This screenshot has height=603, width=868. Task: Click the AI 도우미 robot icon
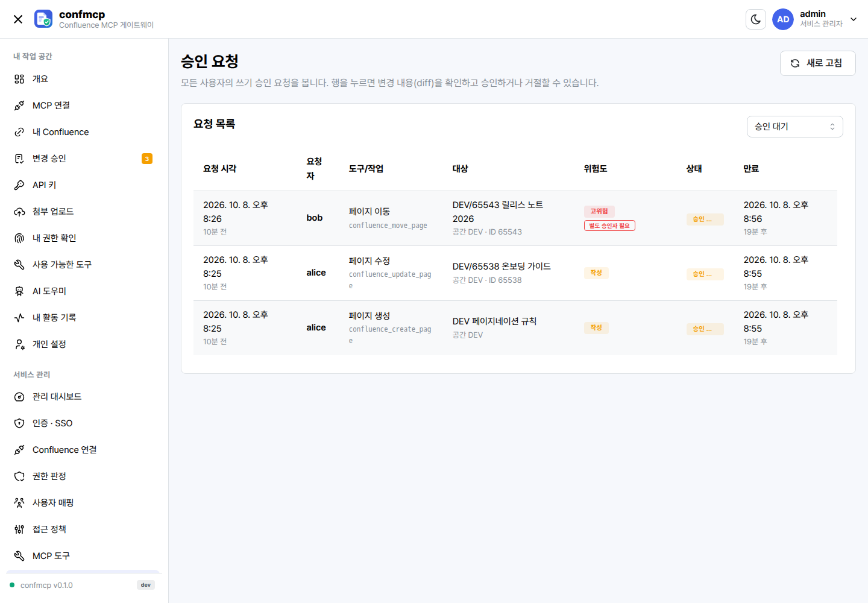19,291
